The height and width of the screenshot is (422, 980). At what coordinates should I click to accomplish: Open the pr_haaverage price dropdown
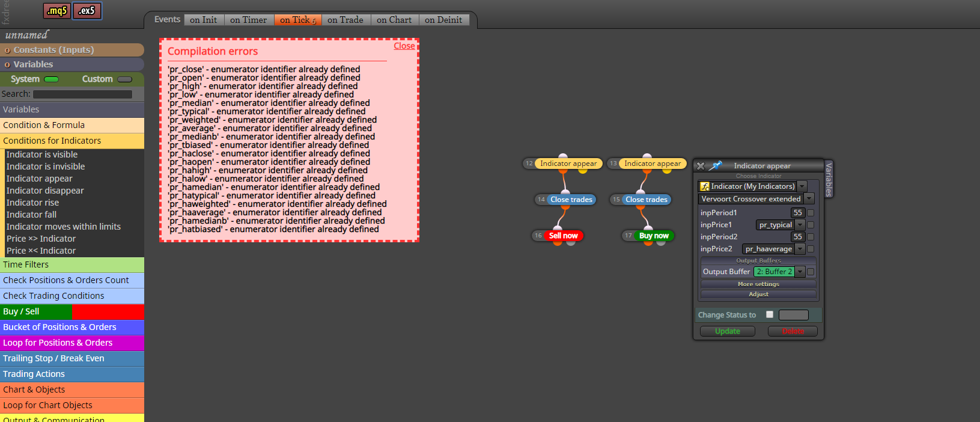pos(800,249)
